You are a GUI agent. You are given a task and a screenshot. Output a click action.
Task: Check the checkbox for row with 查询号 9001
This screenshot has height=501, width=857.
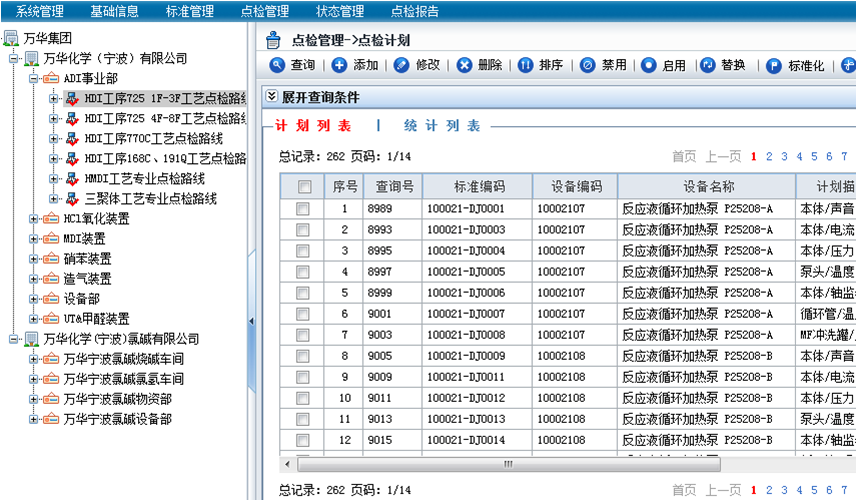303,314
